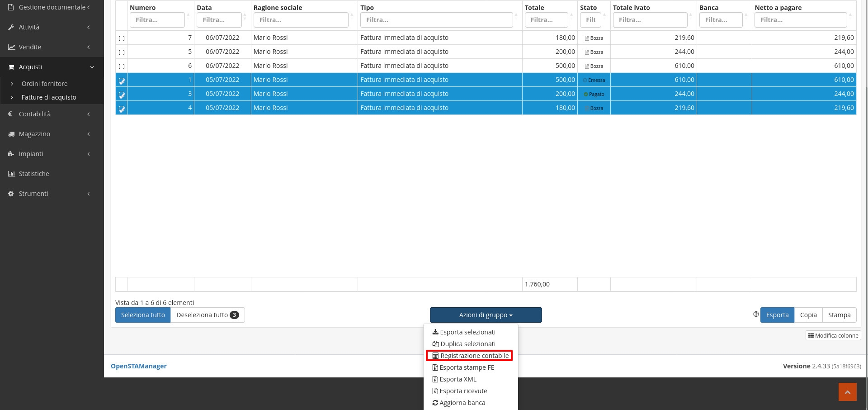The image size is (868, 410).
Task: Click the help question mark near Esporta
Action: 756,315
